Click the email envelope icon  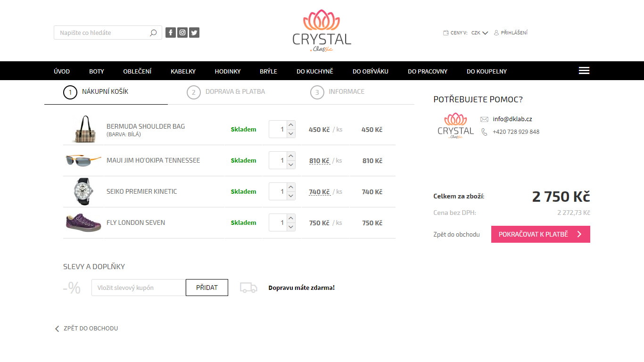pyautogui.click(x=484, y=119)
